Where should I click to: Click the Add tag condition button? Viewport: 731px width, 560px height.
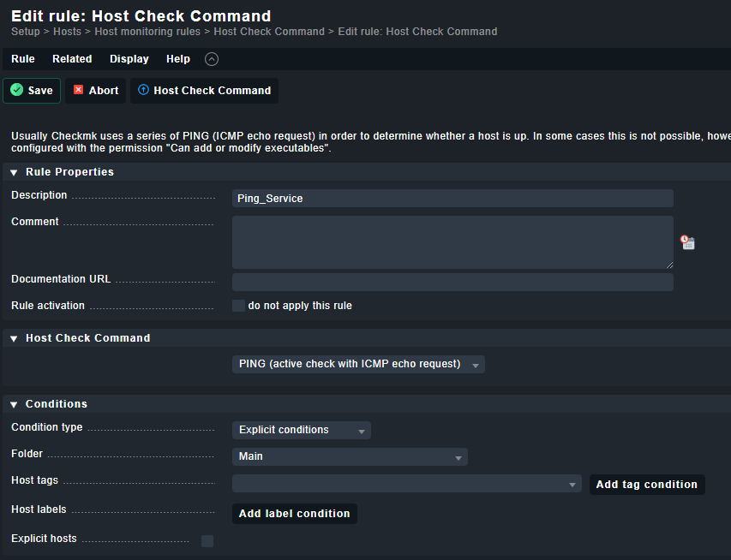click(647, 485)
